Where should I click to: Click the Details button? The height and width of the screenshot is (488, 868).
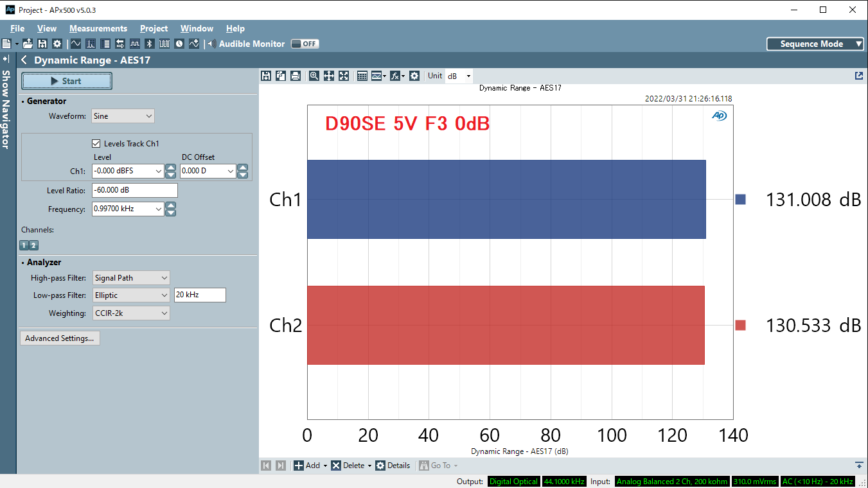[x=393, y=466]
